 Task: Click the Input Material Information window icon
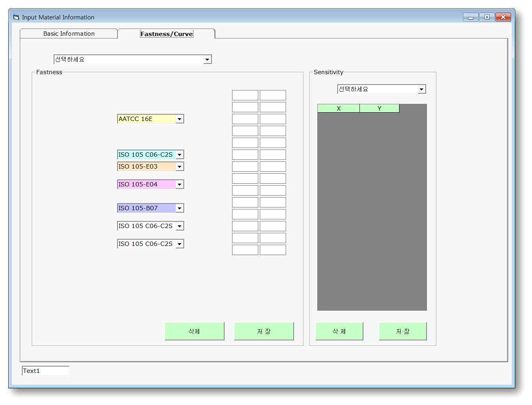point(16,17)
